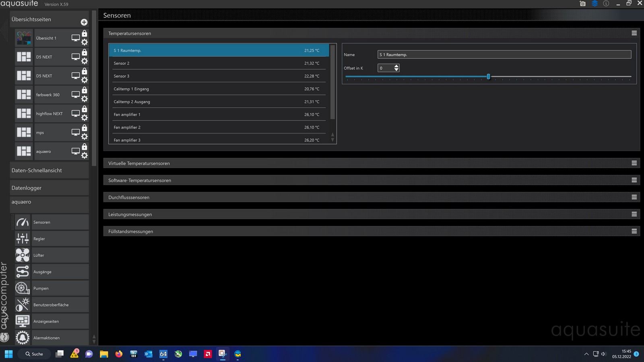Image resolution: width=644 pixels, height=362 pixels.
Task: Open Firefox from the taskbar
Action: point(119,354)
